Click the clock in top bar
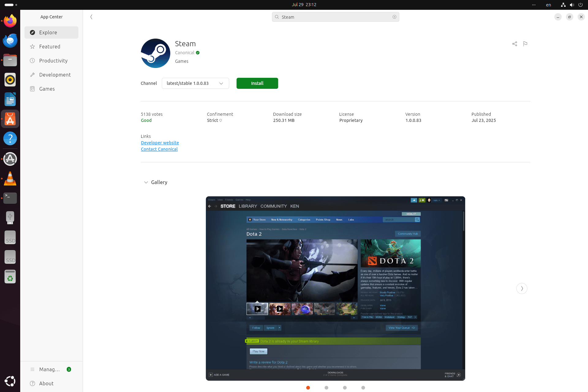This screenshot has width=588, height=392. tap(304, 5)
